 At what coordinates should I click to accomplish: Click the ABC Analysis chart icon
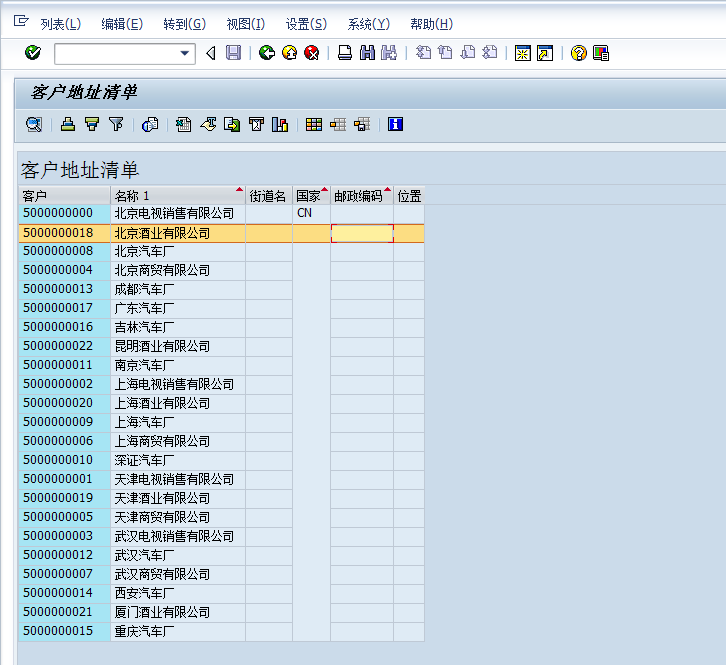point(280,125)
